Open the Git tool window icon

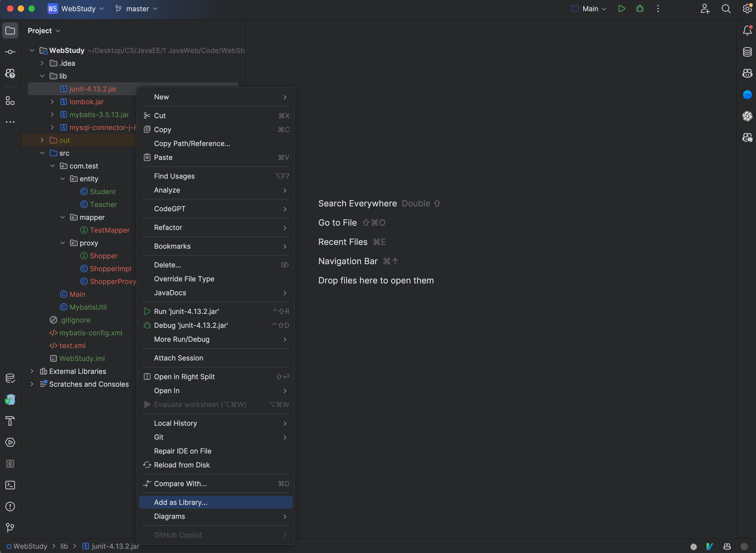10,528
